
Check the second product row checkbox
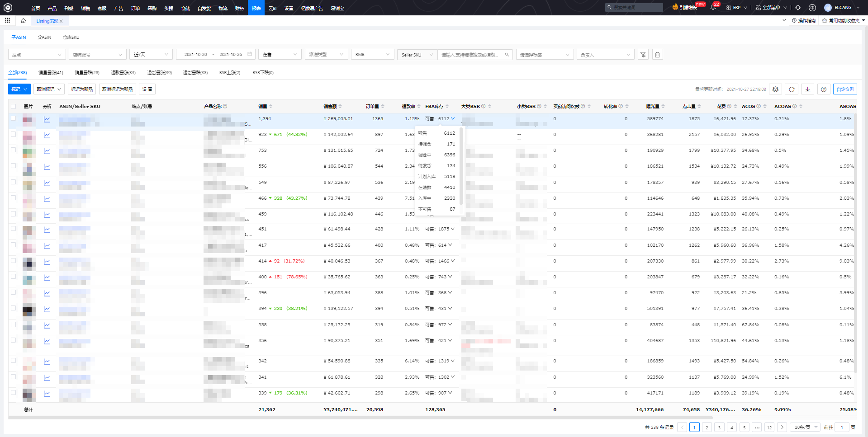coord(14,134)
